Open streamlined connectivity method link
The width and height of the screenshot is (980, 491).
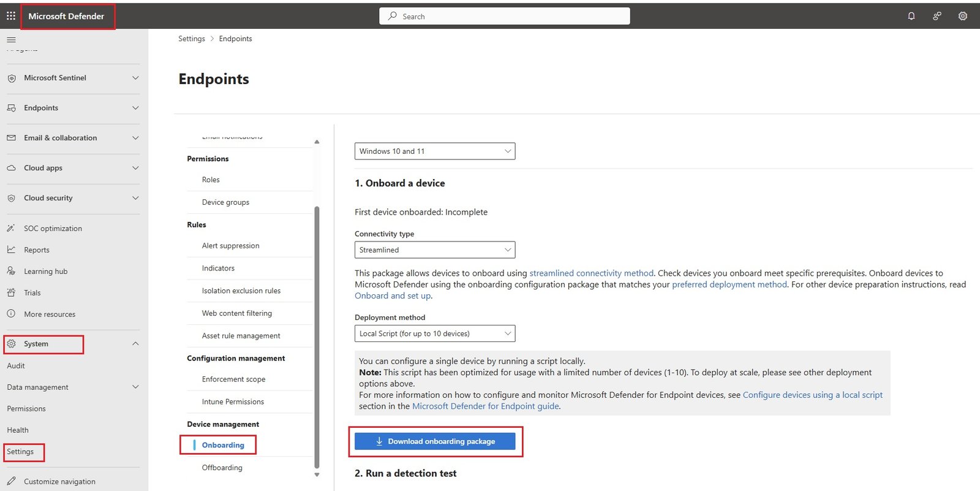pos(592,273)
